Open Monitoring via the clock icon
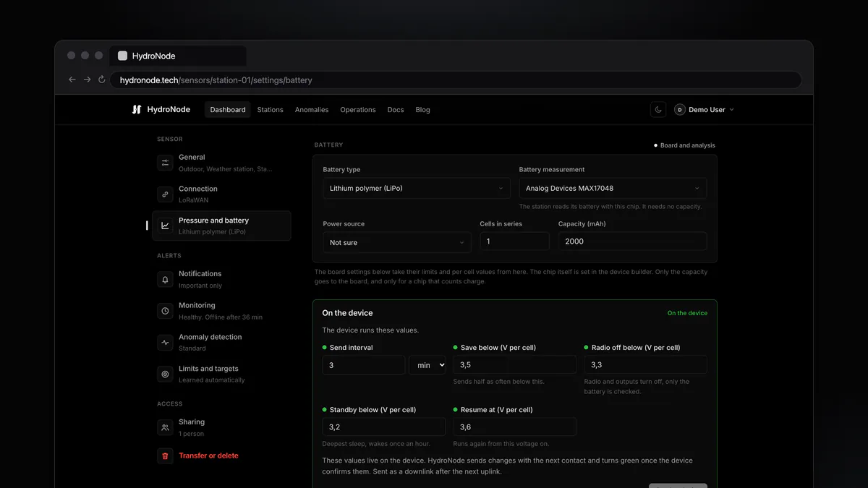Image resolution: width=868 pixels, height=488 pixels. click(165, 311)
